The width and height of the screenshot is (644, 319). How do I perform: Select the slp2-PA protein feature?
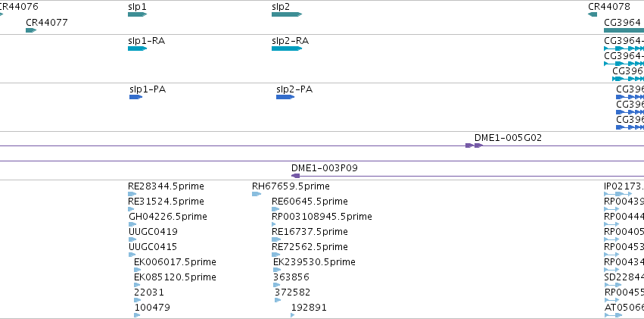[x=285, y=97]
